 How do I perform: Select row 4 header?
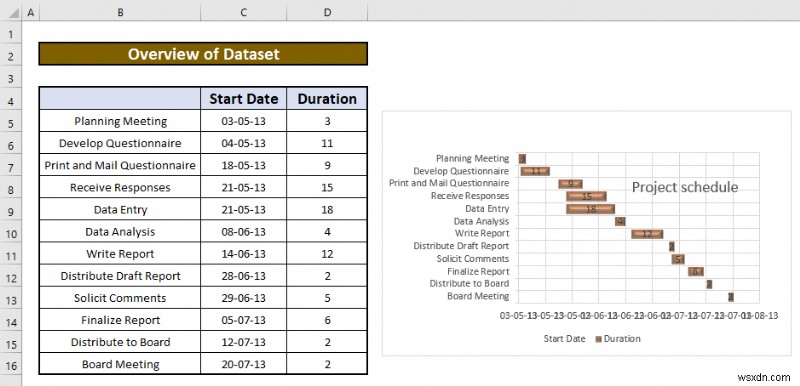click(11, 100)
